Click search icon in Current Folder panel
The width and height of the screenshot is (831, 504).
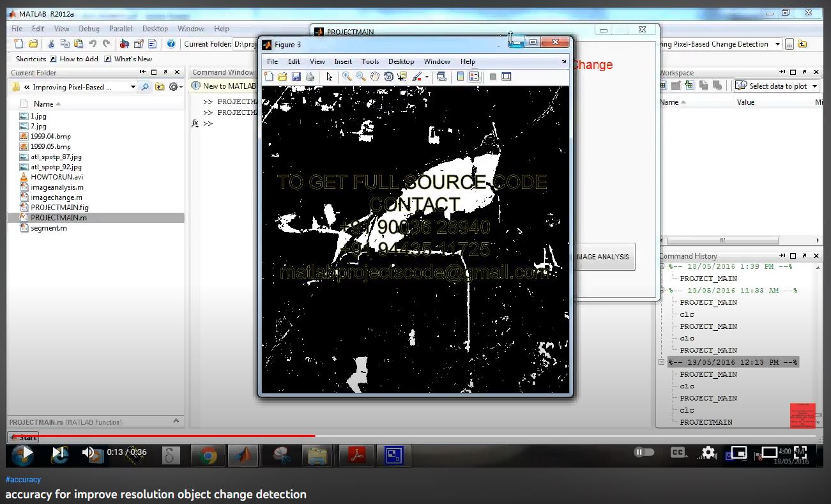[x=145, y=87]
